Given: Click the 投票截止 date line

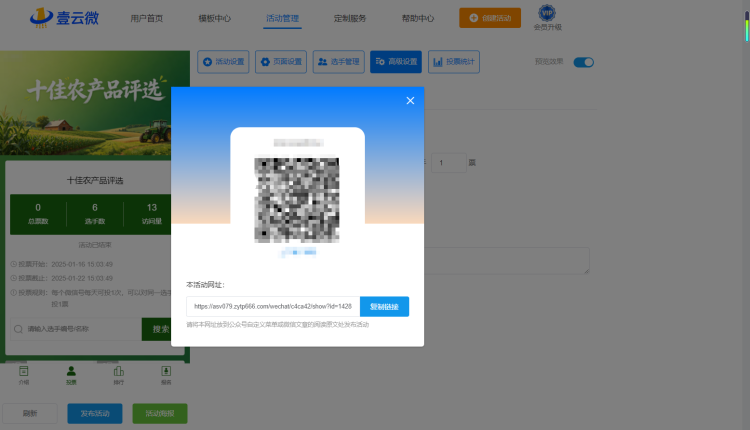Looking at the screenshot, I should 62,278.
